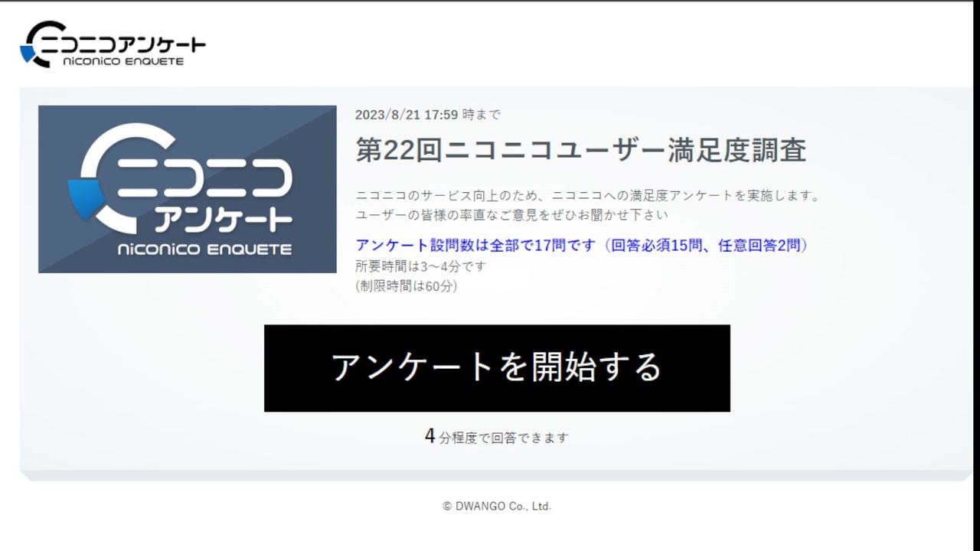The height and width of the screenshot is (551, 980).
Task: Click the (制限時間は60分) note
Action: (x=407, y=286)
